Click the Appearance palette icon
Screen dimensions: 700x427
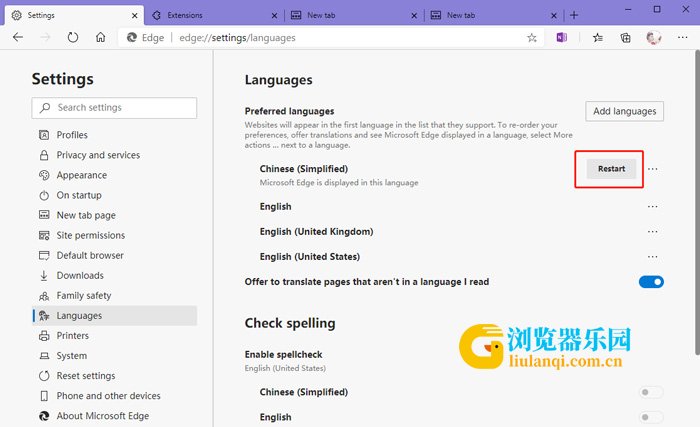pyautogui.click(x=44, y=175)
